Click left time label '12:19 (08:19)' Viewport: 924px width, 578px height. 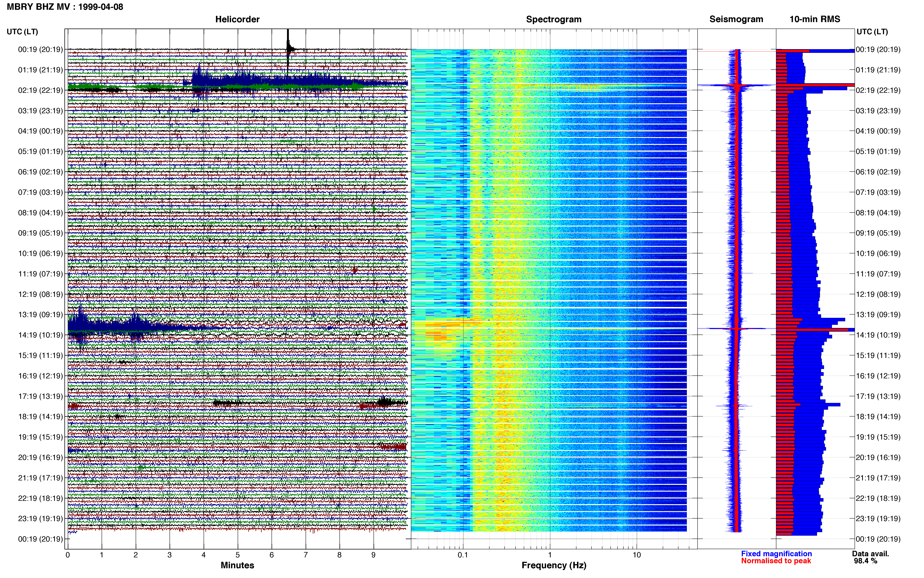(41, 294)
